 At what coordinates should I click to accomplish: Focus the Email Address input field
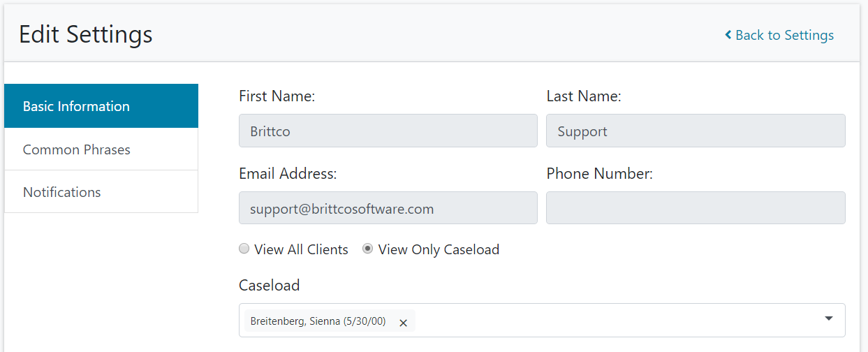388,208
